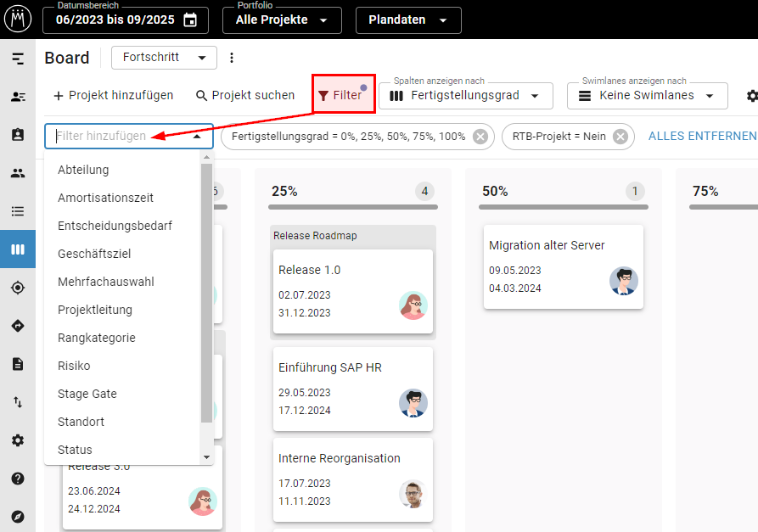Open the directions diamond sidebar icon

(x=18, y=326)
